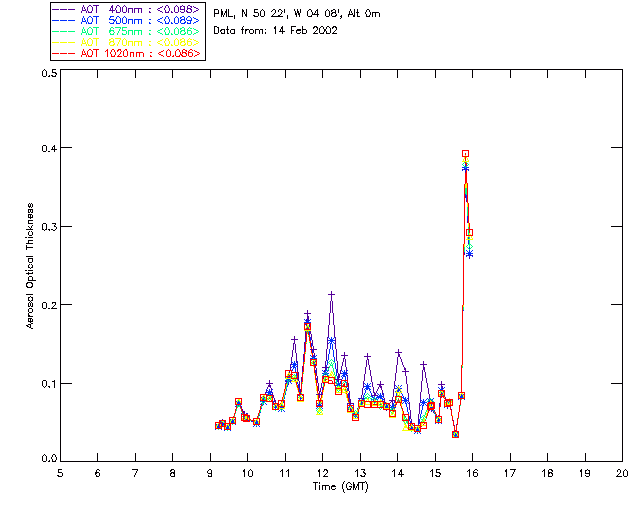The image size is (640, 512).
Task: Click the x-axis label 16
Action: tap(472, 473)
